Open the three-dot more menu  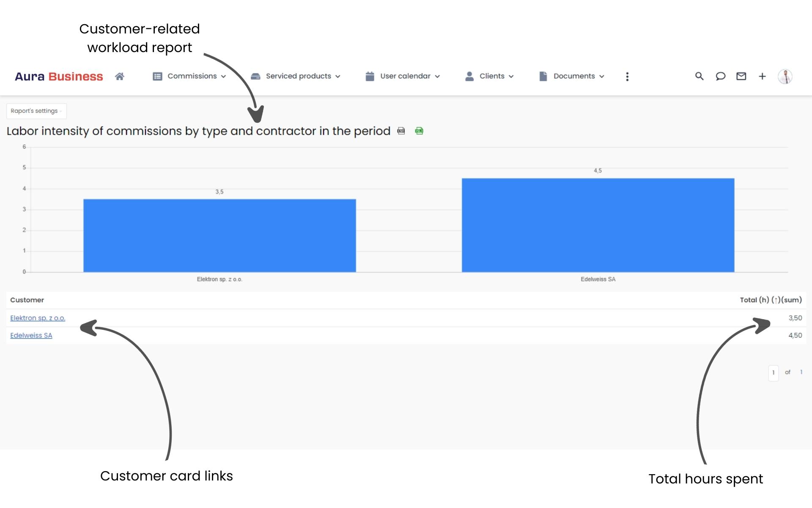coord(627,77)
